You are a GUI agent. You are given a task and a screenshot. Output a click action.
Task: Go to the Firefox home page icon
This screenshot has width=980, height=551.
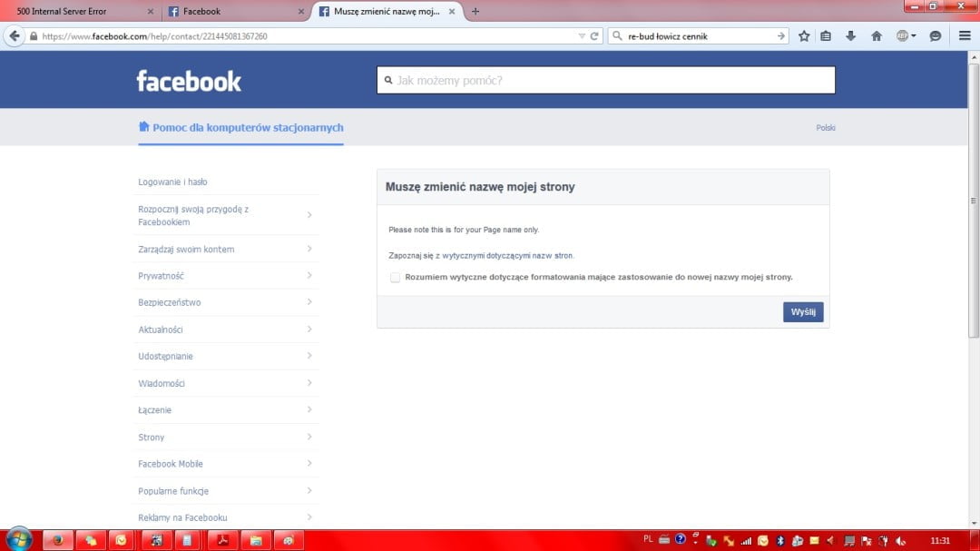877,36
